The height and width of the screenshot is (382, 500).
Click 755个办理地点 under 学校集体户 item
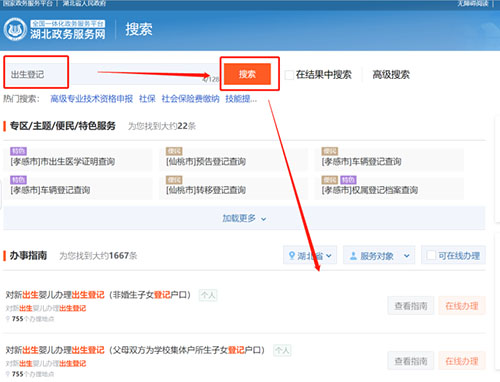pyautogui.click(x=30, y=374)
